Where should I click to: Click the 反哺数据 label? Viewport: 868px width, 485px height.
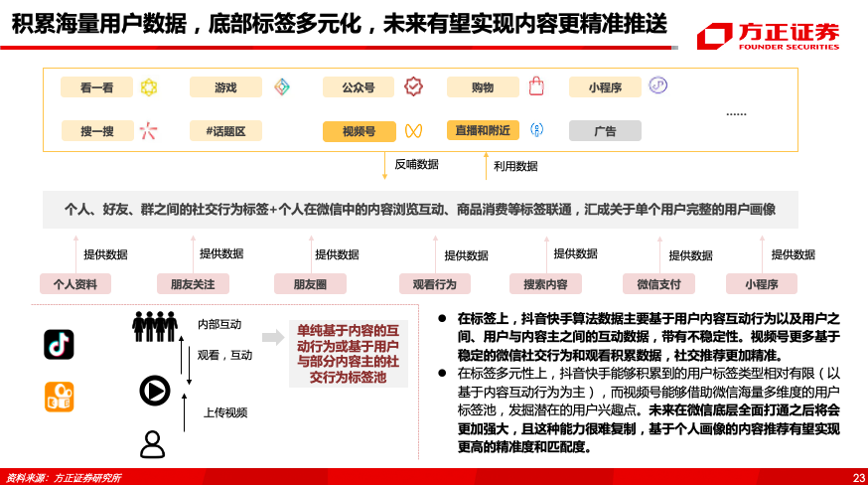click(x=416, y=164)
